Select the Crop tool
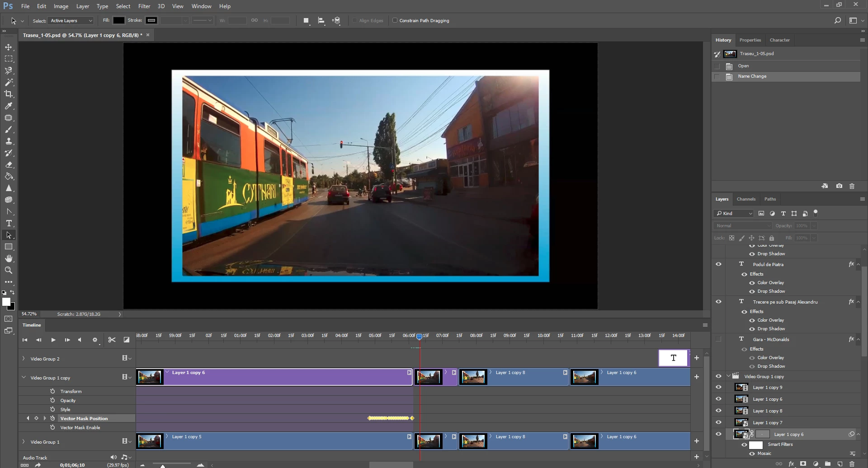The image size is (868, 468). click(9, 94)
